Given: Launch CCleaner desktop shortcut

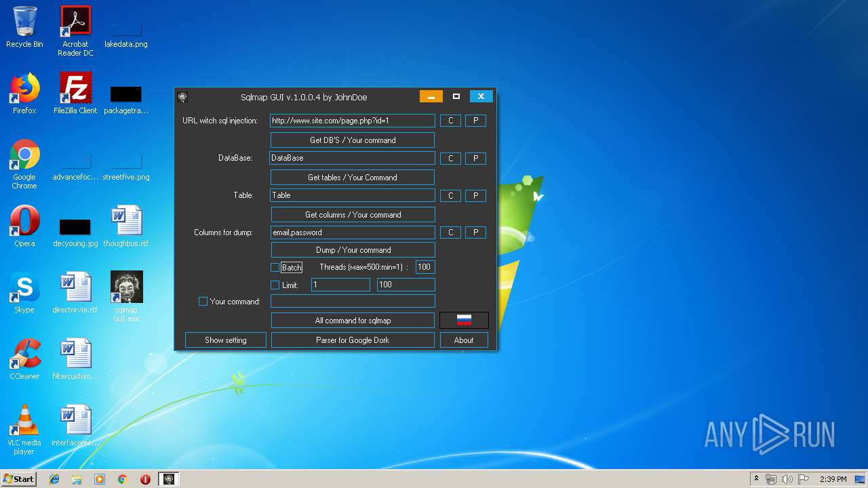Looking at the screenshot, I should click(24, 359).
